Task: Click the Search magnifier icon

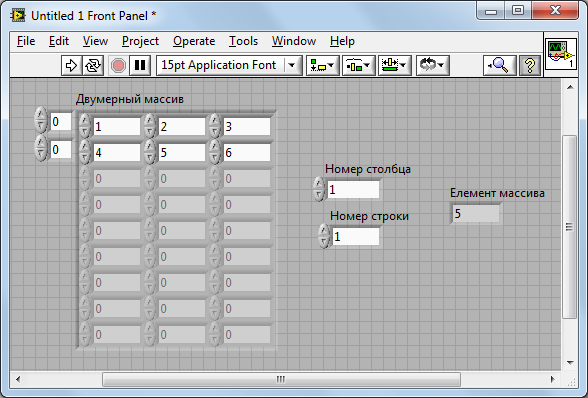Action: (x=500, y=66)
